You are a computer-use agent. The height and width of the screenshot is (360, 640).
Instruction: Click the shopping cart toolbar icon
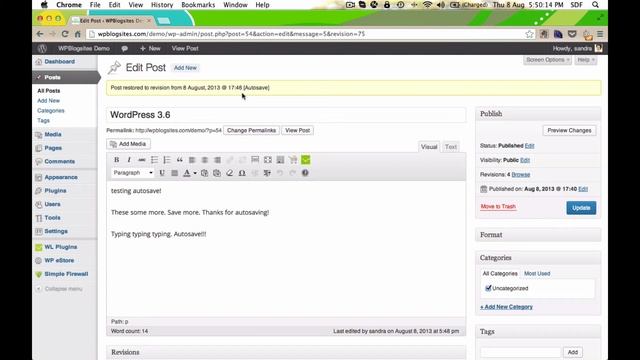pyautogui.click(x=293, y=160)
